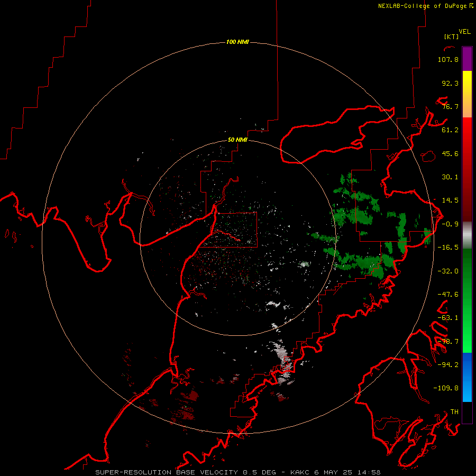Click the 45.6 velocity scale value
The height and width of the screenshot is (476, 476).
450,153
